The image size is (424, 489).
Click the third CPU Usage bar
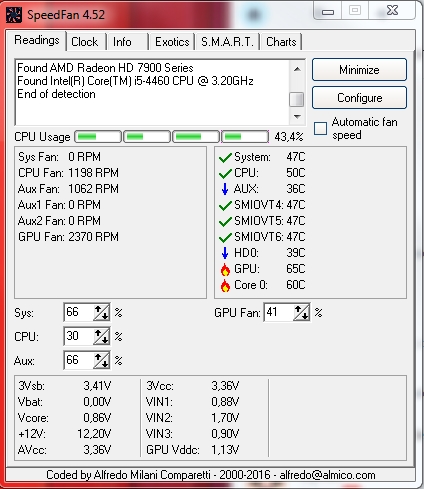click(x=196, y=137)
